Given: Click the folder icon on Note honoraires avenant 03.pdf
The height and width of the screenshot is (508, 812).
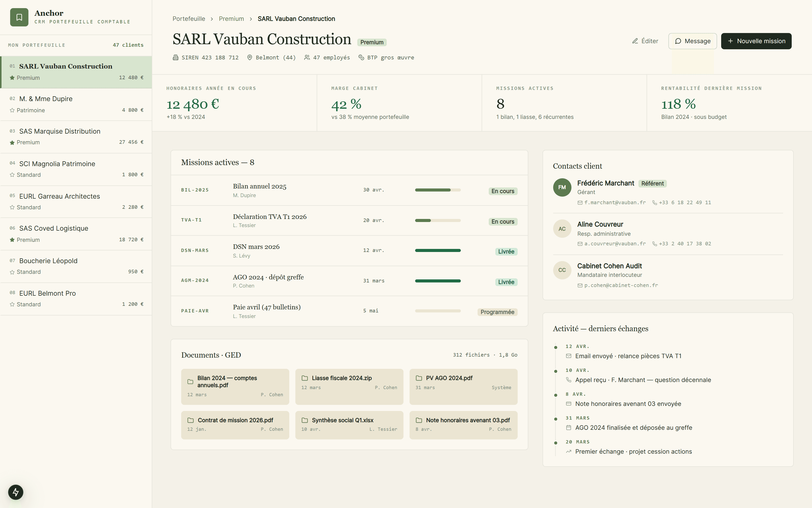Looking at the screenshot, I should pyautogui.click(x=419, y=420).
